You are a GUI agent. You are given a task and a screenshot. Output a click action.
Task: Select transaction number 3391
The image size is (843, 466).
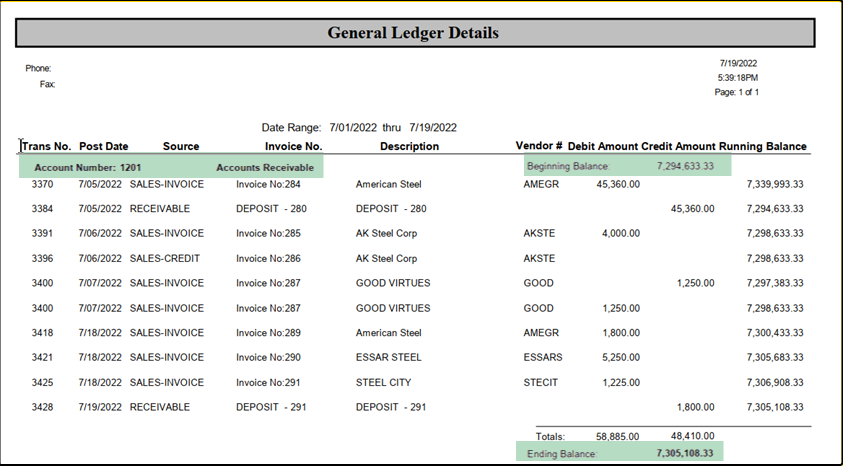click(42, 233)
